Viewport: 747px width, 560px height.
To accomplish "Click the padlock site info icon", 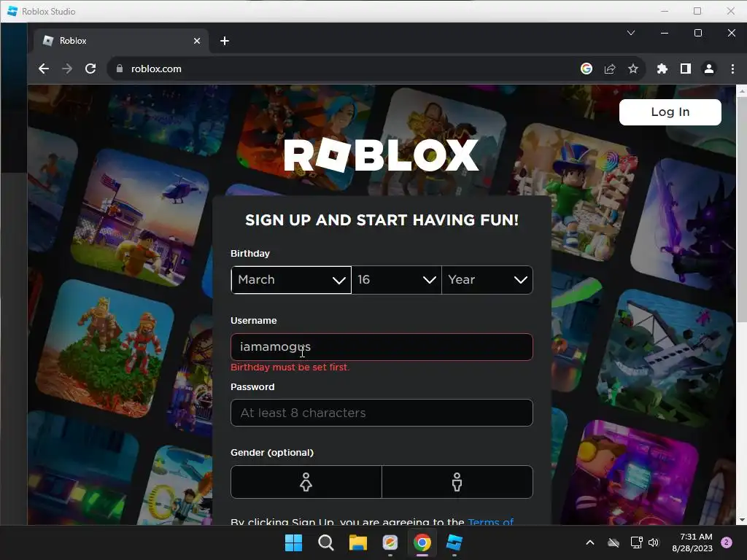I will click(119, 69).
